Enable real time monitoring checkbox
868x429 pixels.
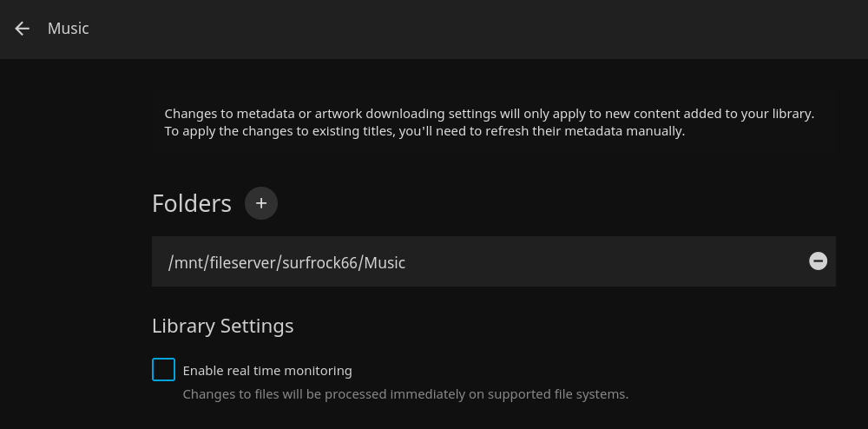(x=163, y=370)
